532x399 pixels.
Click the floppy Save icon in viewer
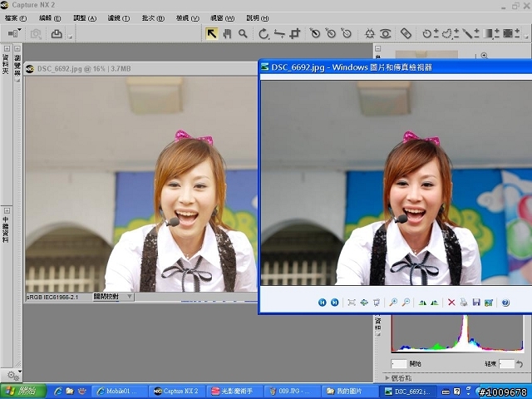(x=476, y=303)
